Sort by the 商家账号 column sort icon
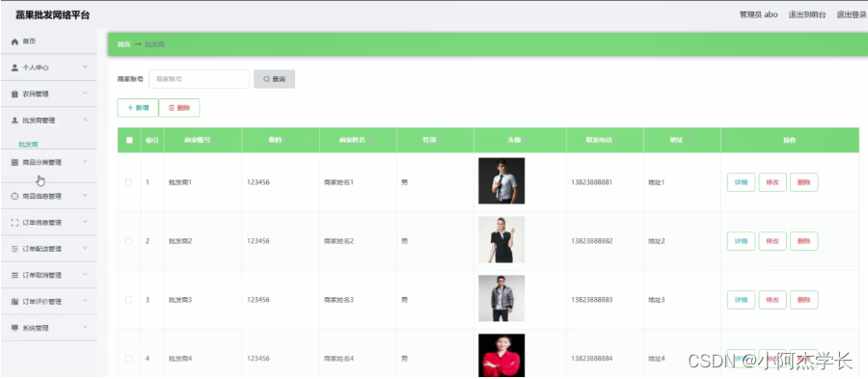868x379 pixels. (x=216, y=141)
